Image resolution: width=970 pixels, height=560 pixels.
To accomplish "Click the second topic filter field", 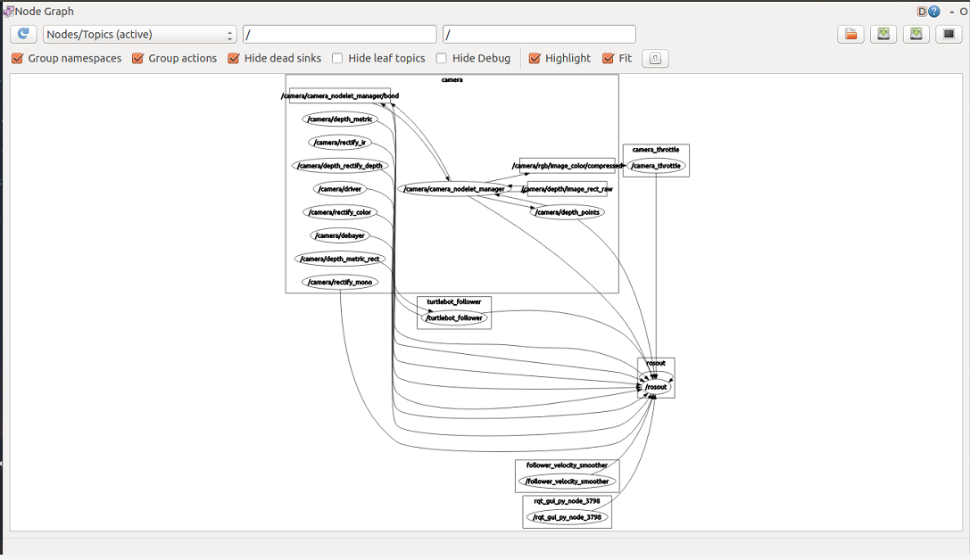I will click(x=540, y=35).
